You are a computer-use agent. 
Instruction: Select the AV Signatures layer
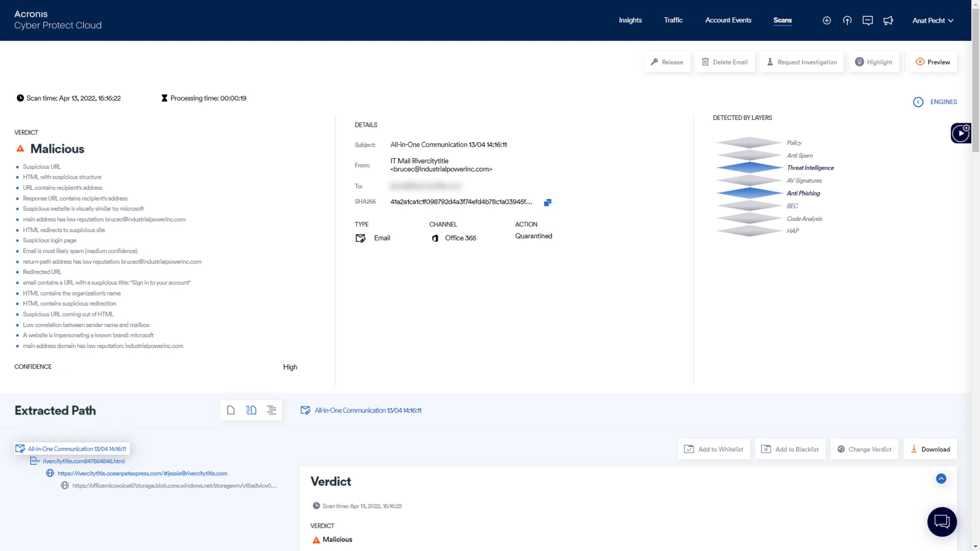point(769,180)
